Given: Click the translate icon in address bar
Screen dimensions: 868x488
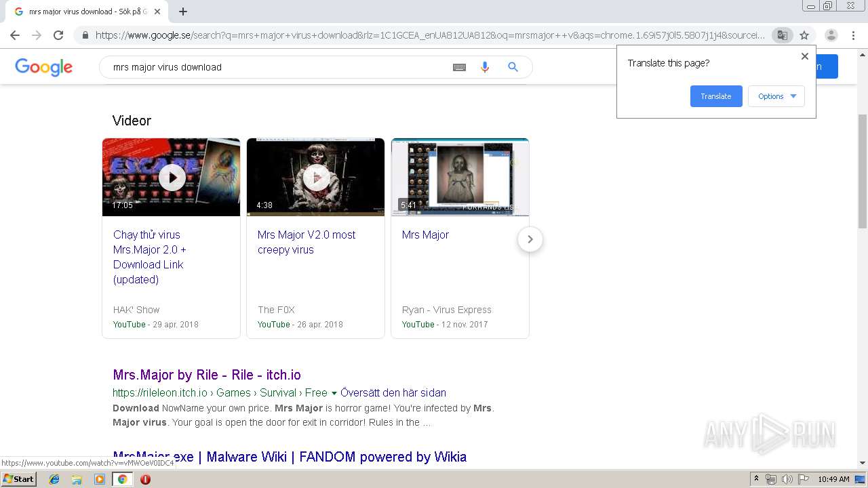Looking at the screenshot, I should point(783,35).
